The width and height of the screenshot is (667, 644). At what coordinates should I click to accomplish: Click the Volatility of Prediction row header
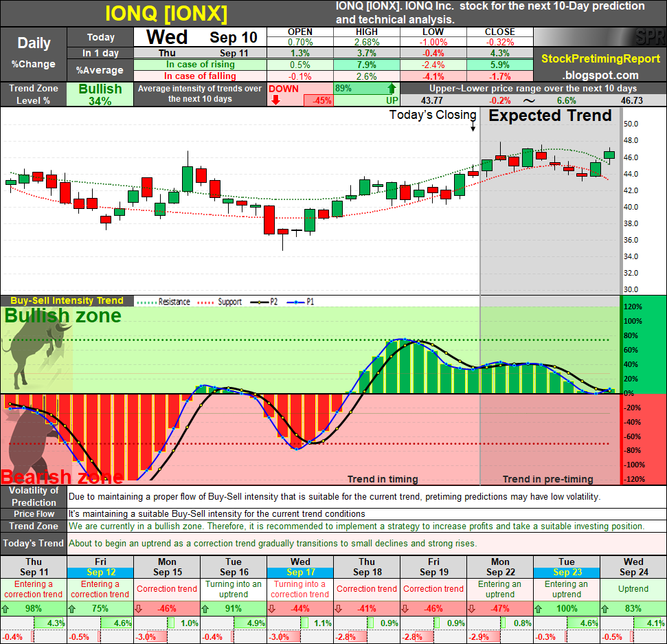pos(34,496)
